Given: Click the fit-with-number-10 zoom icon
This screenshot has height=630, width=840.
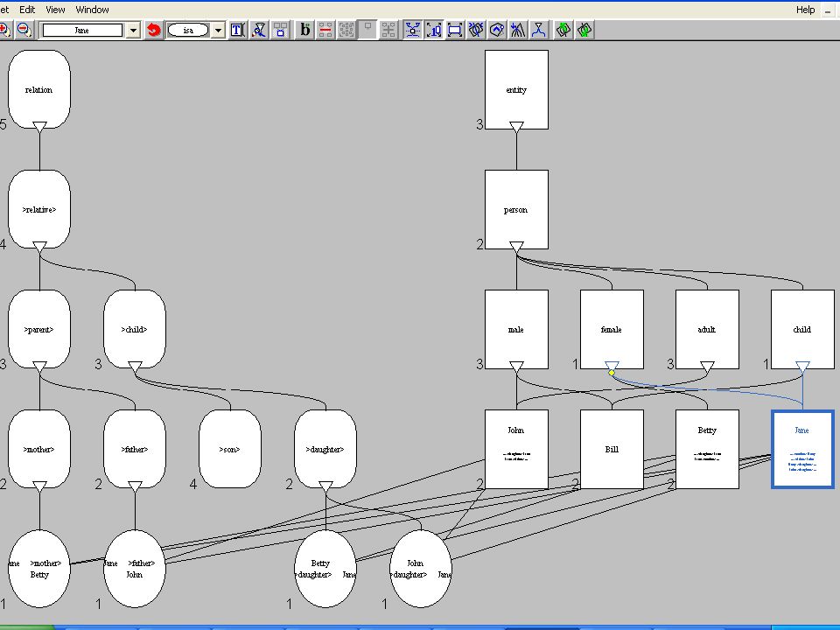Looking at the screenshot, I should (434, 30).
